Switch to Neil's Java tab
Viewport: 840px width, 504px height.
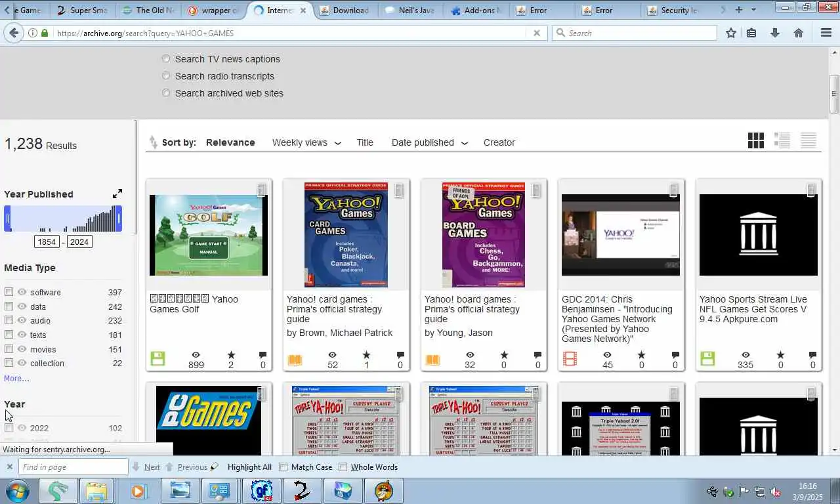click(x=411, y=10)
